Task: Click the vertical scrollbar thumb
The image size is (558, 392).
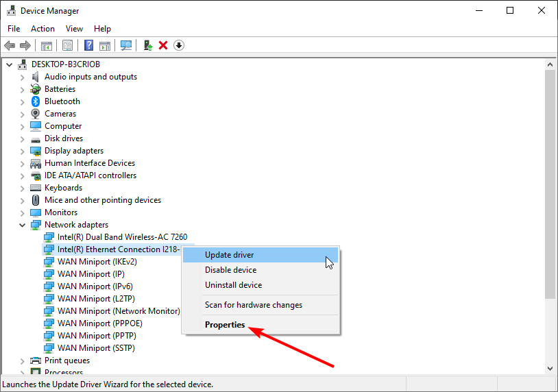Action: (550, 184)
